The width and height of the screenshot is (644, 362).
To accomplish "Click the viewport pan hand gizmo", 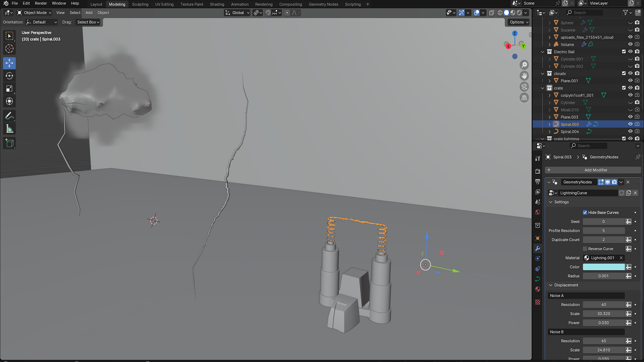I will [524, 76].
